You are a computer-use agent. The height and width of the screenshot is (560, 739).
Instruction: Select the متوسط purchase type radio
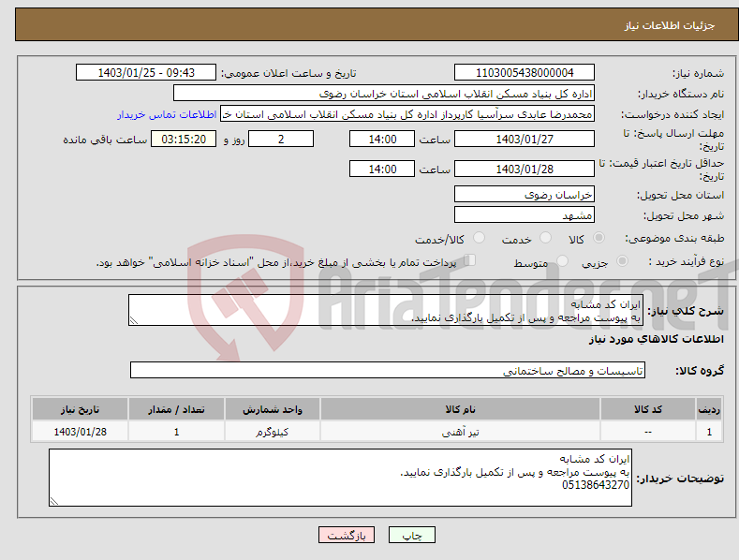(x=562, y=260)
